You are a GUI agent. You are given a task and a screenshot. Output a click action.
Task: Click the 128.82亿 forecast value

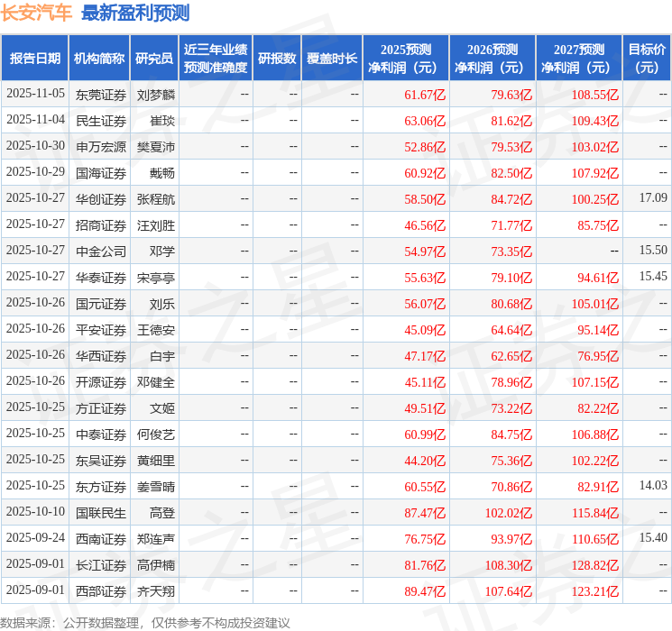pos(595,565)
